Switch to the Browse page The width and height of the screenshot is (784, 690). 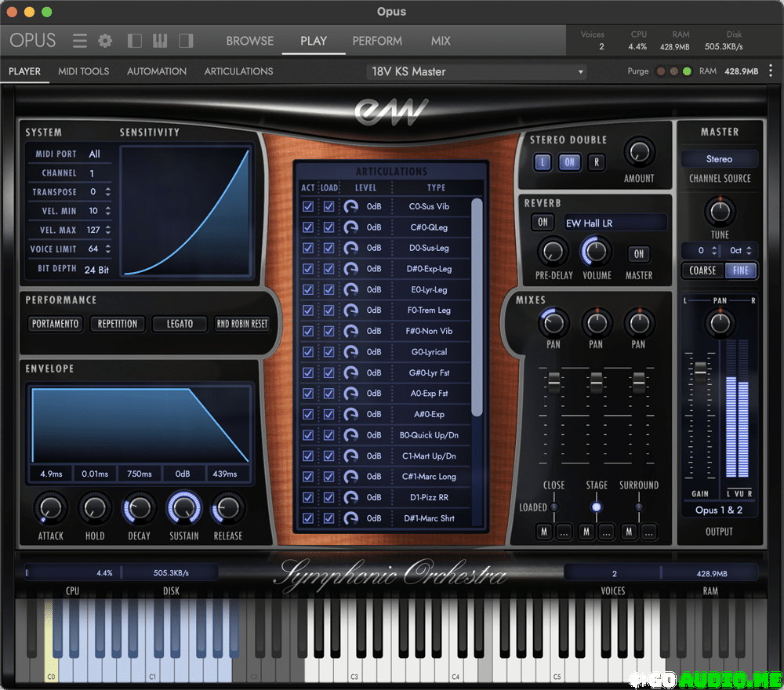pos(249,41)
